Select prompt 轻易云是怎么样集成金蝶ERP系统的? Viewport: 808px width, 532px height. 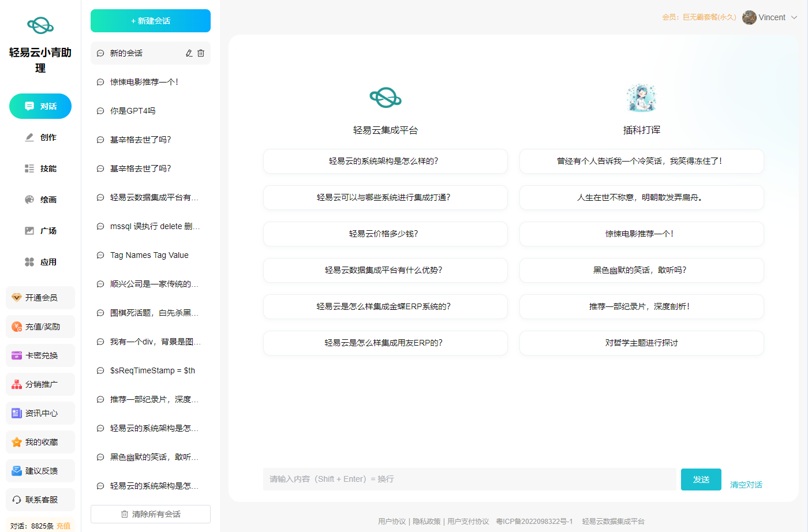tap(386, 307)
